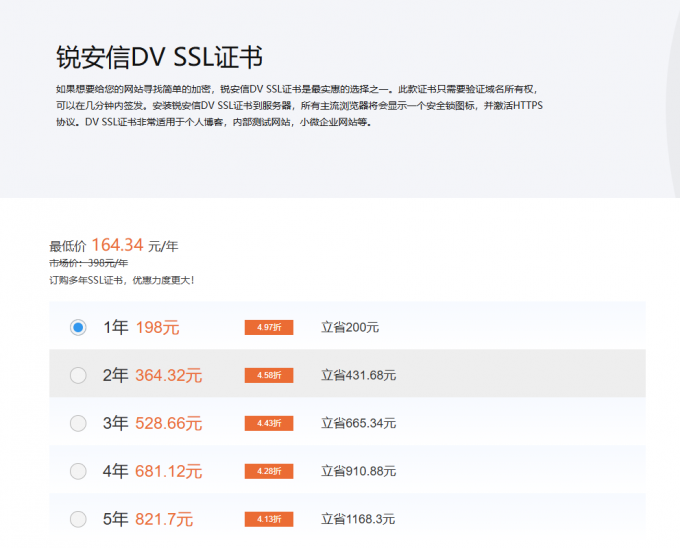Pick the 4年 681.12元 radio option
Screen dimensions: 680x548
click(x=78, y=471)
